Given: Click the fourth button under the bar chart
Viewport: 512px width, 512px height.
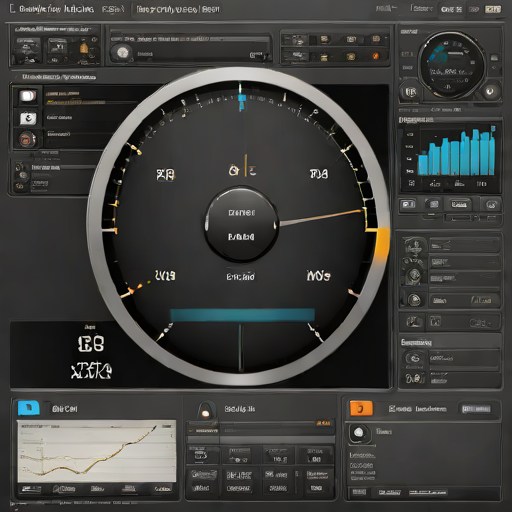Looking at the screenshot, I should (x=491, y=204).
